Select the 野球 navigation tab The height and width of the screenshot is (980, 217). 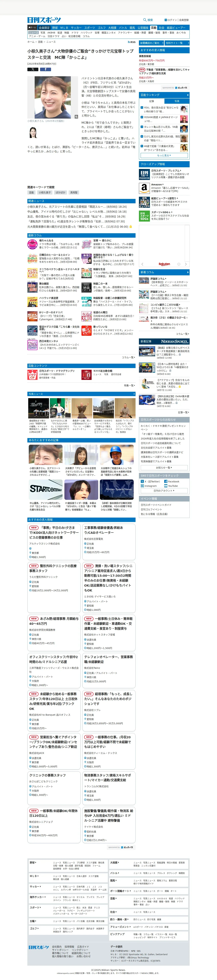55,28
